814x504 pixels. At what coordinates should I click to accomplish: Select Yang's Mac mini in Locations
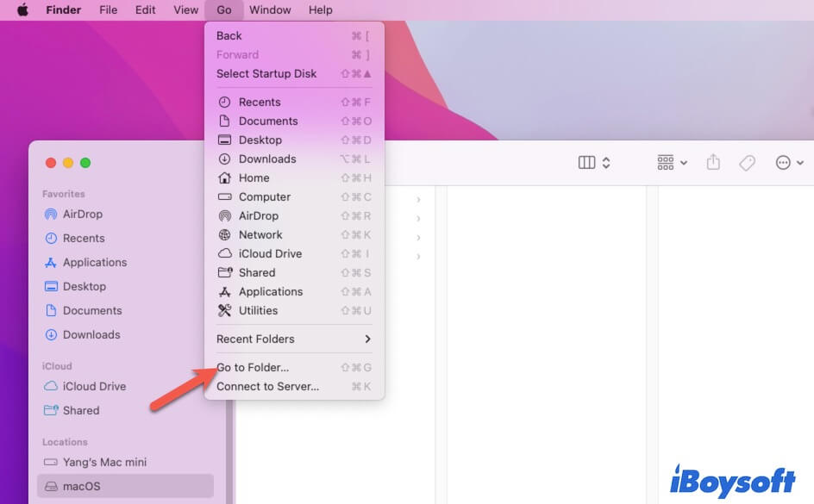point(125,462)
